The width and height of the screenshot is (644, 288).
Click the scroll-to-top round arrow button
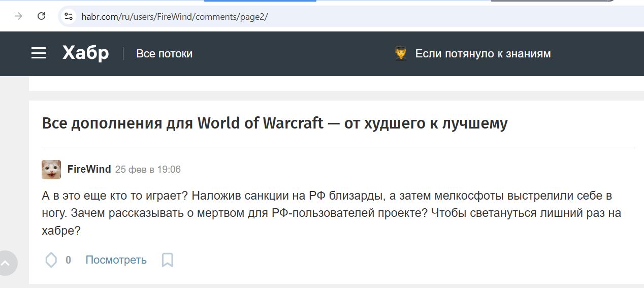click(6, 263)
